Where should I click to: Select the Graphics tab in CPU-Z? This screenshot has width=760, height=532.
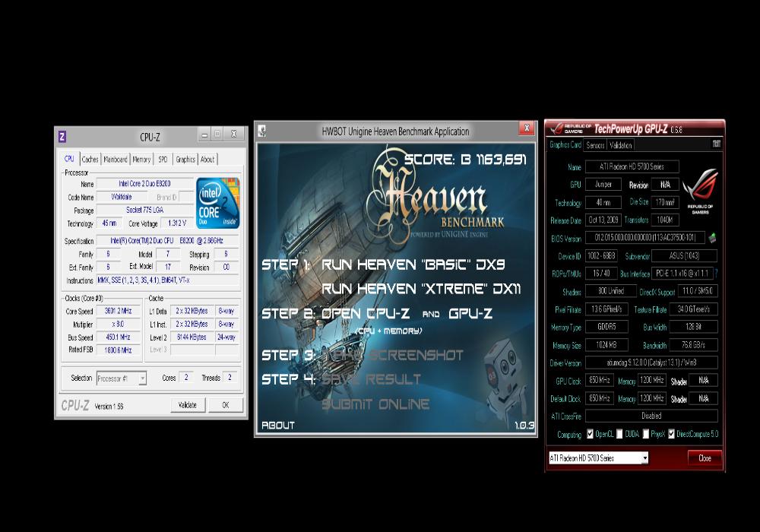(185, 160)
